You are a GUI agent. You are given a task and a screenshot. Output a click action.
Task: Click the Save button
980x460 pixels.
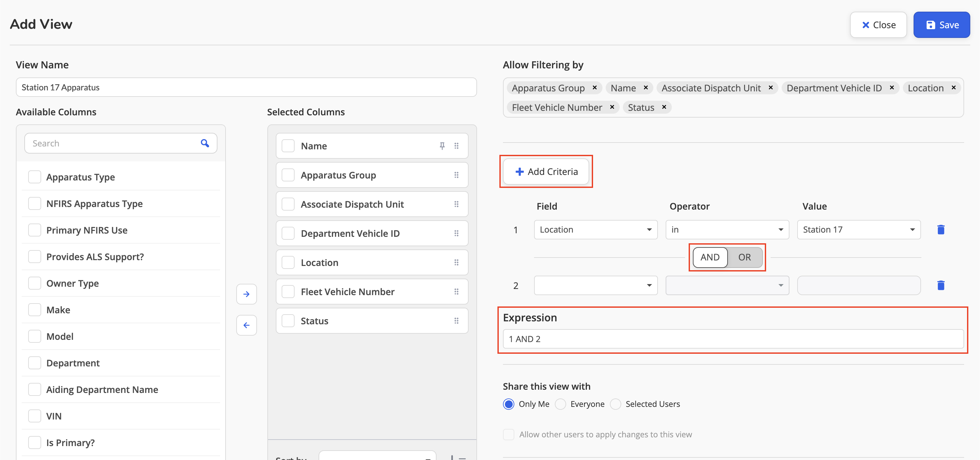941,25
